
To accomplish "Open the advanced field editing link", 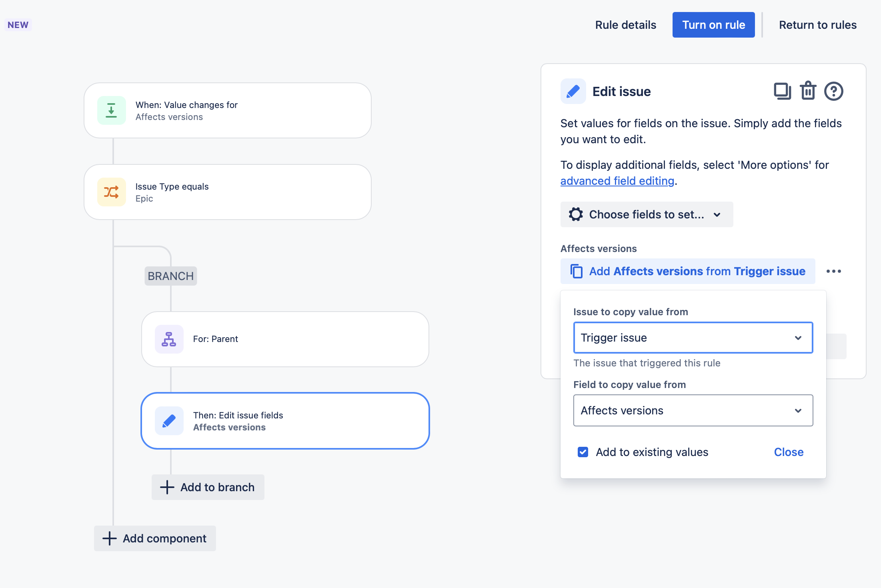I will (617, 181).
